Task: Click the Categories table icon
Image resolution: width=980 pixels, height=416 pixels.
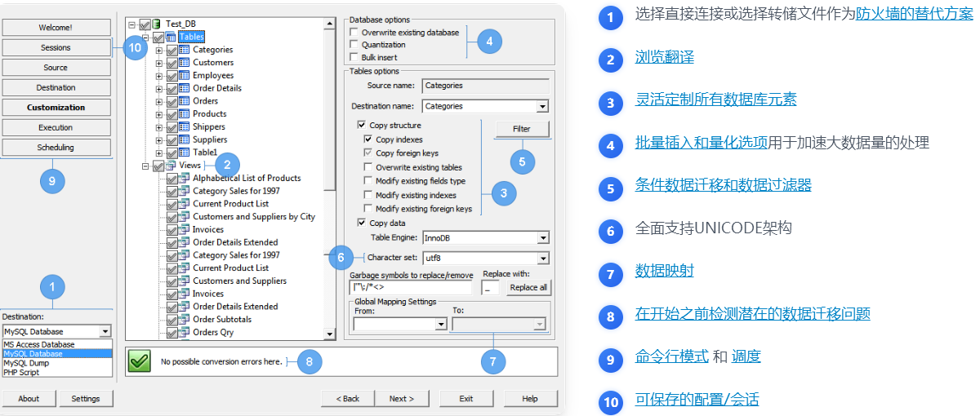Action: point(185,50)
